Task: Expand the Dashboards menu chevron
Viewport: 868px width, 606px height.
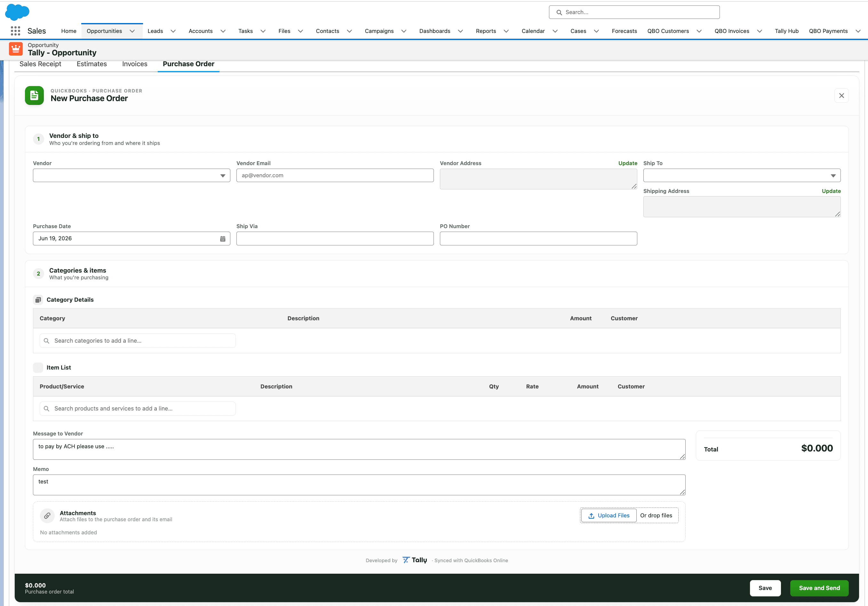Action: click(x=460, y=31)
